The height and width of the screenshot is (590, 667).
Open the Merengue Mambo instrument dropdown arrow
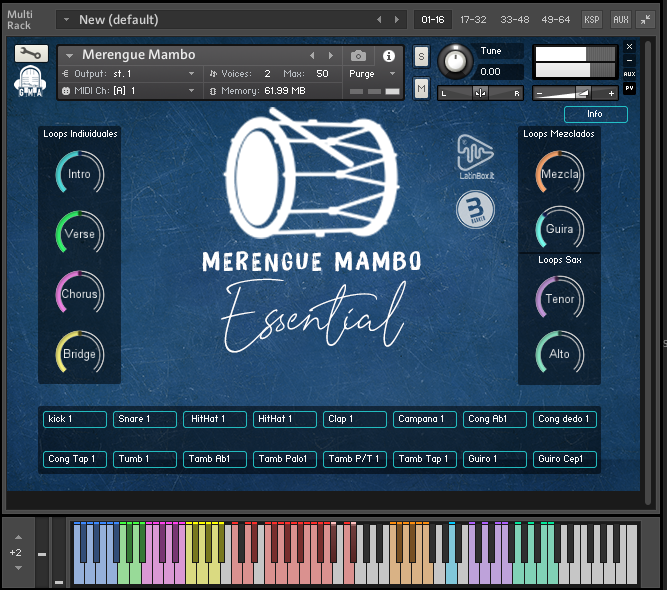(x=69, y=56)
